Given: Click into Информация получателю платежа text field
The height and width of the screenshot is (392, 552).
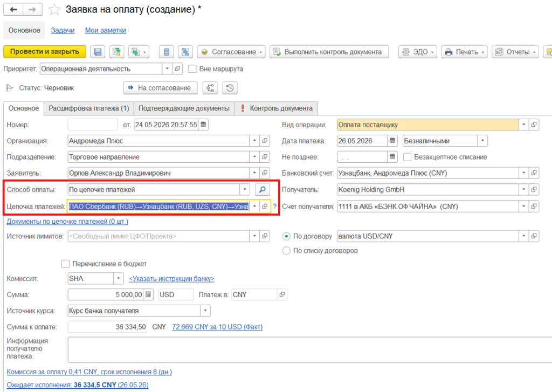Looking at the screenshot, I should point(310,349).
